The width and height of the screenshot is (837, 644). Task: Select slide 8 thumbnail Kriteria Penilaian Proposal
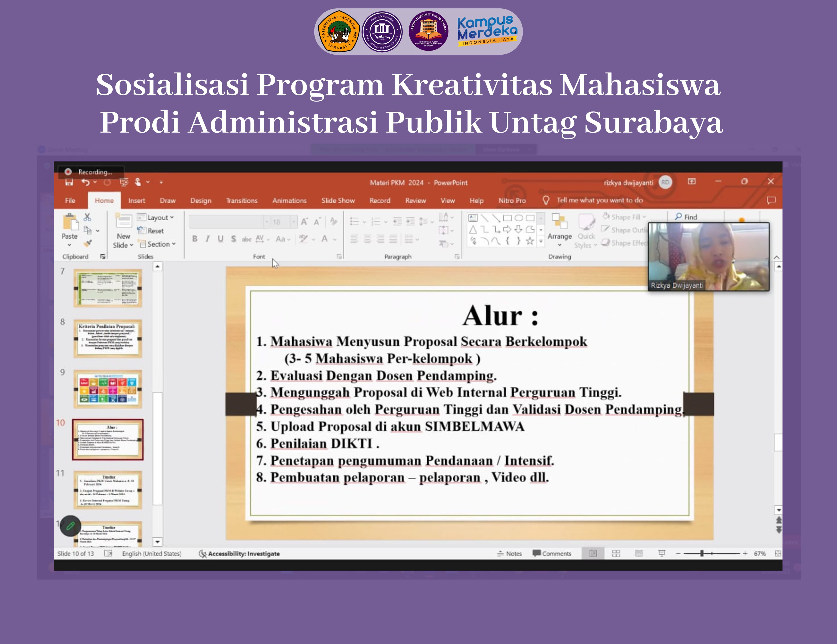(108, 339)
